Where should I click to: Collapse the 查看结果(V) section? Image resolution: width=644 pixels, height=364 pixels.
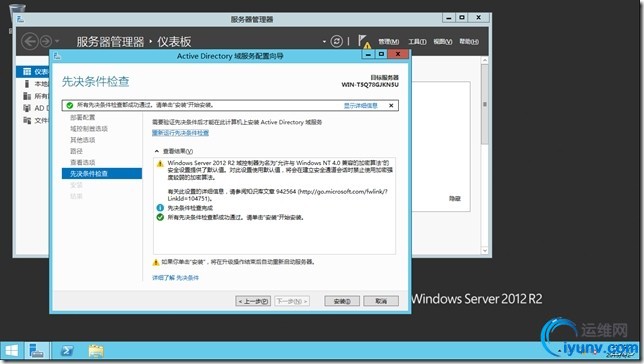pyautogui.click(x=156, y=151)
